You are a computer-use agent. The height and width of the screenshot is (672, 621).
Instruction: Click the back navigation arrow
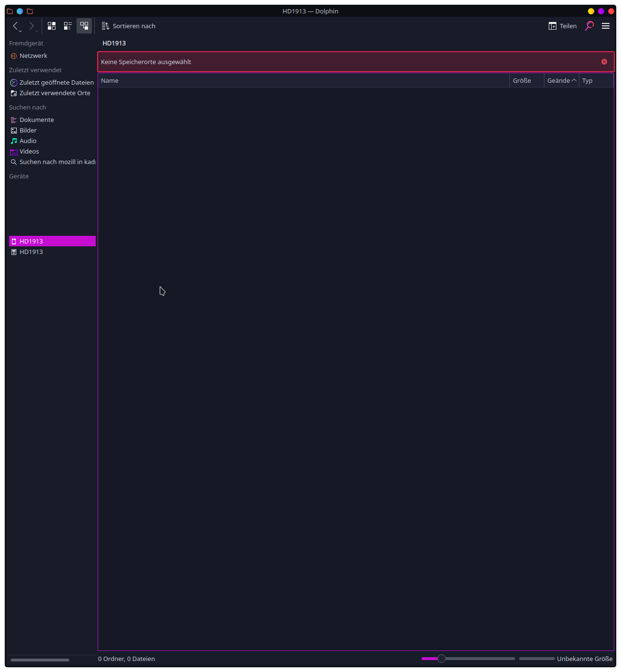(15, 26)
